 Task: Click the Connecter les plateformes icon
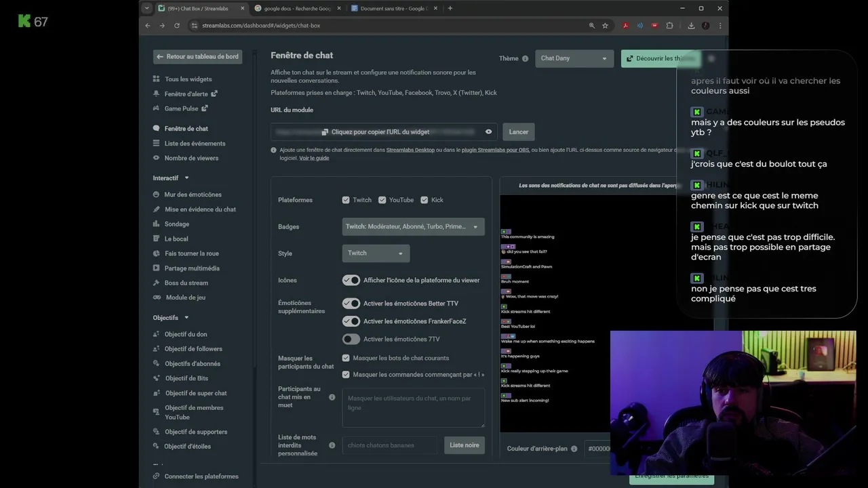pos(157,476)
